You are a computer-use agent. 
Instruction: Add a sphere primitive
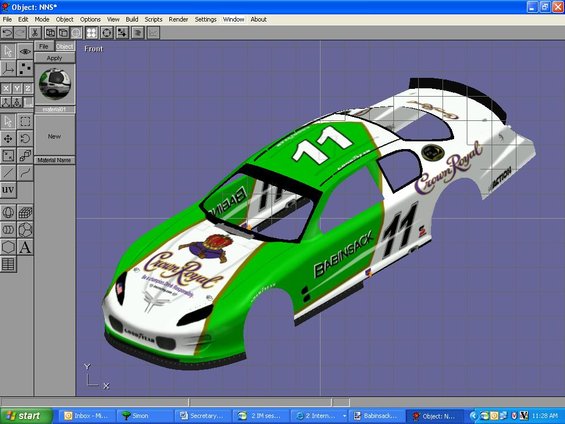pos(8,213)
